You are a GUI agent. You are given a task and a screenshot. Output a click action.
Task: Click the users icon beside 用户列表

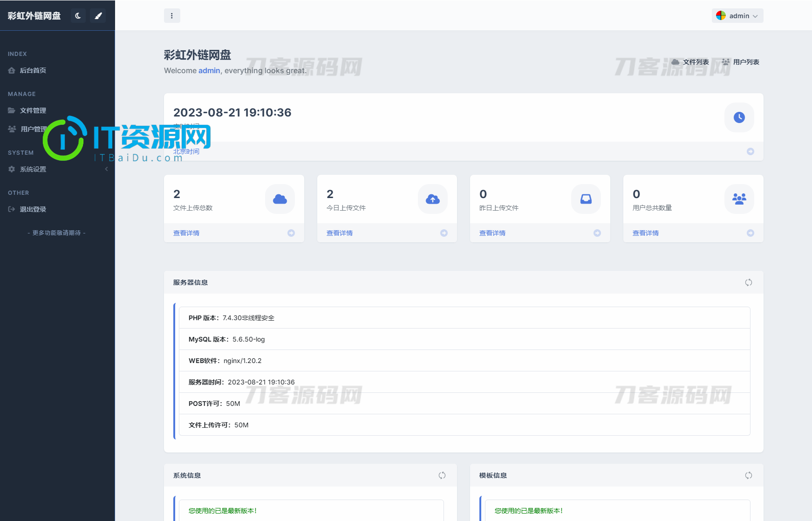726,62
